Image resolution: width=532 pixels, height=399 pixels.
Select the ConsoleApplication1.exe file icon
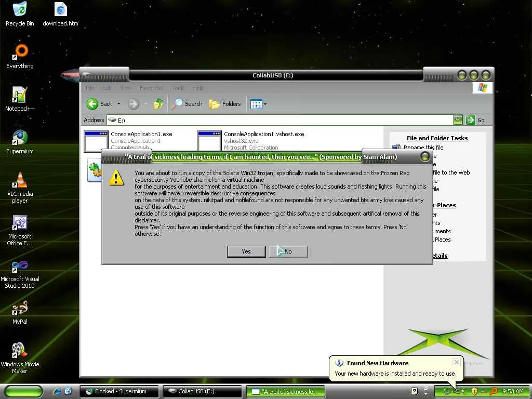[x=96, y=140]
